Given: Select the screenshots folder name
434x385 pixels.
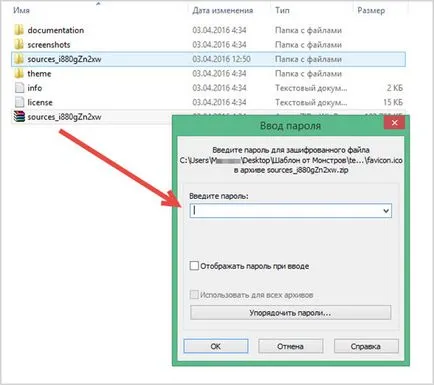Looking at the screenshot, I should 49,45.
